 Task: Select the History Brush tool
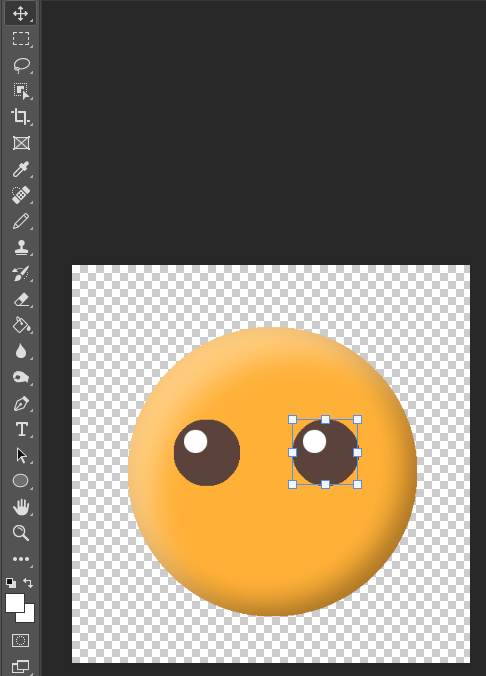point(20,273)
